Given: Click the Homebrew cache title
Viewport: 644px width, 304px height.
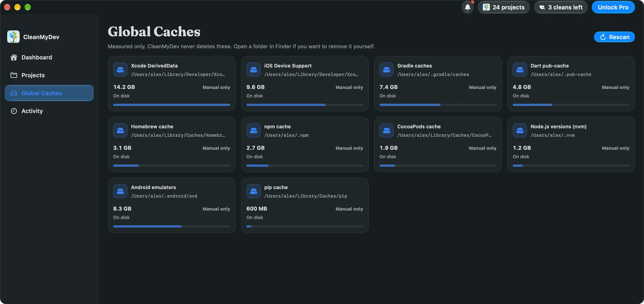Looking at the screenshot, I should coord(152,126).
